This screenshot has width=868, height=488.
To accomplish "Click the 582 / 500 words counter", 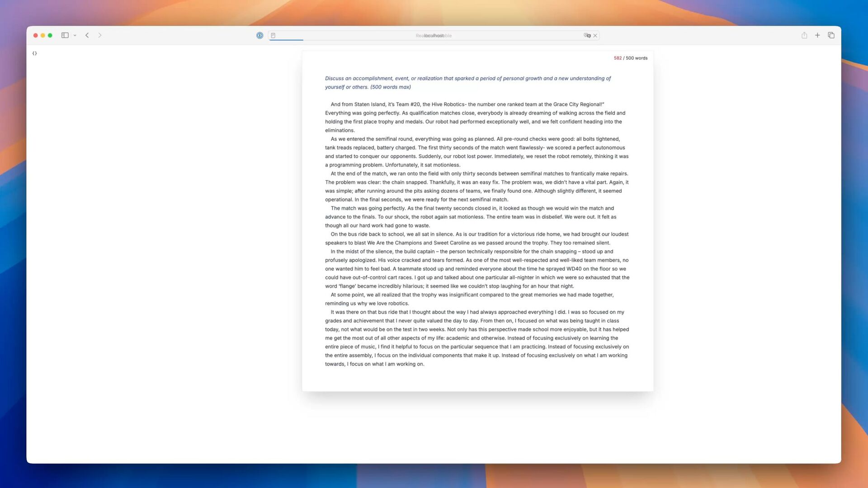I will [630, 58].
